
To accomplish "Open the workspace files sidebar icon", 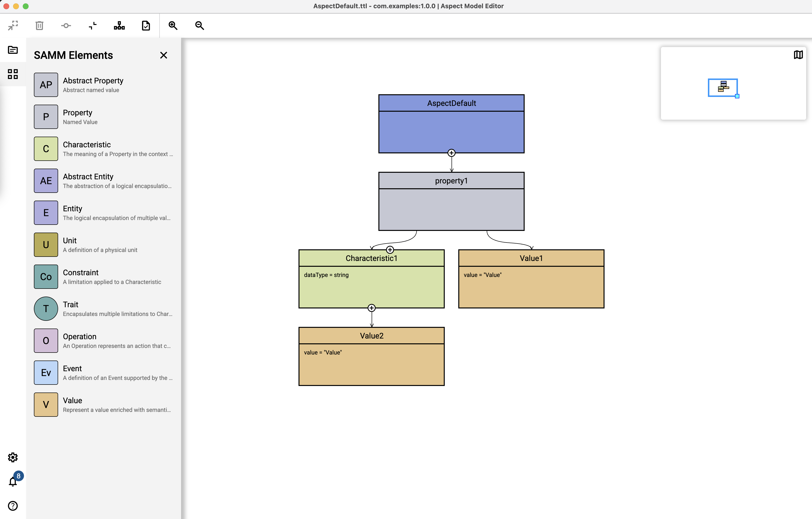I will pos(13,50).
